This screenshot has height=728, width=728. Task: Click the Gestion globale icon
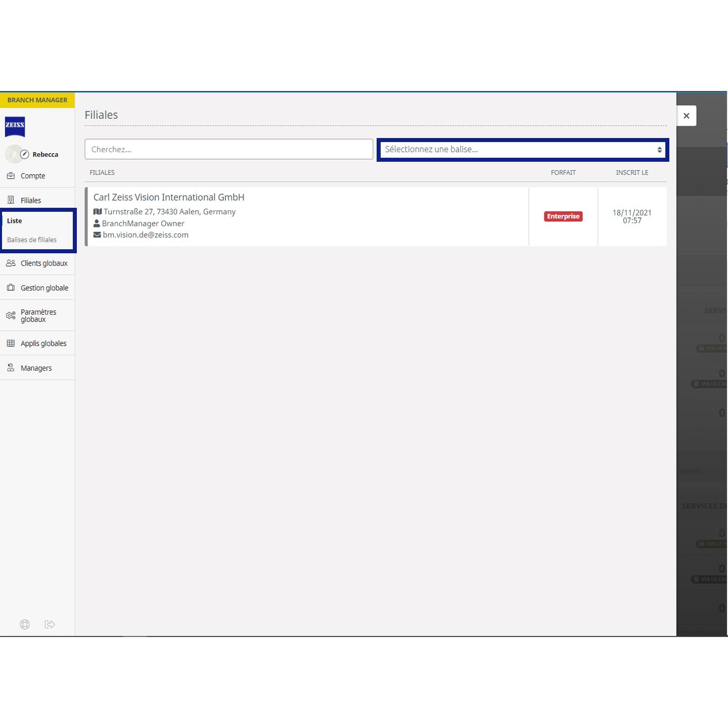pos(11,287)
